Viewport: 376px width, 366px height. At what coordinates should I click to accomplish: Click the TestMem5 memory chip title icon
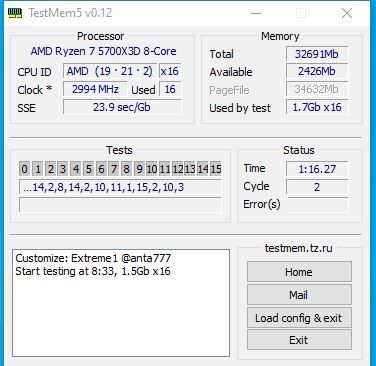15,13
